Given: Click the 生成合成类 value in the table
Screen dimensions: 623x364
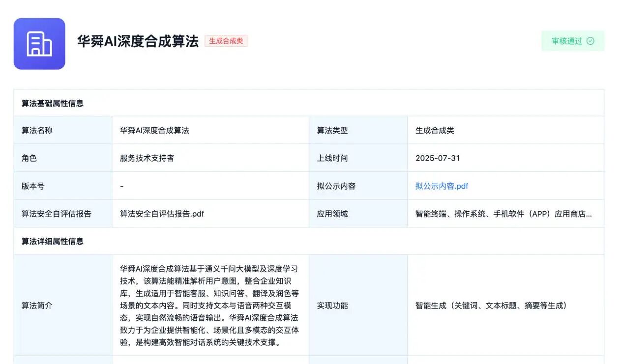Looking at the screenshot, I should [x=435, y=131].
